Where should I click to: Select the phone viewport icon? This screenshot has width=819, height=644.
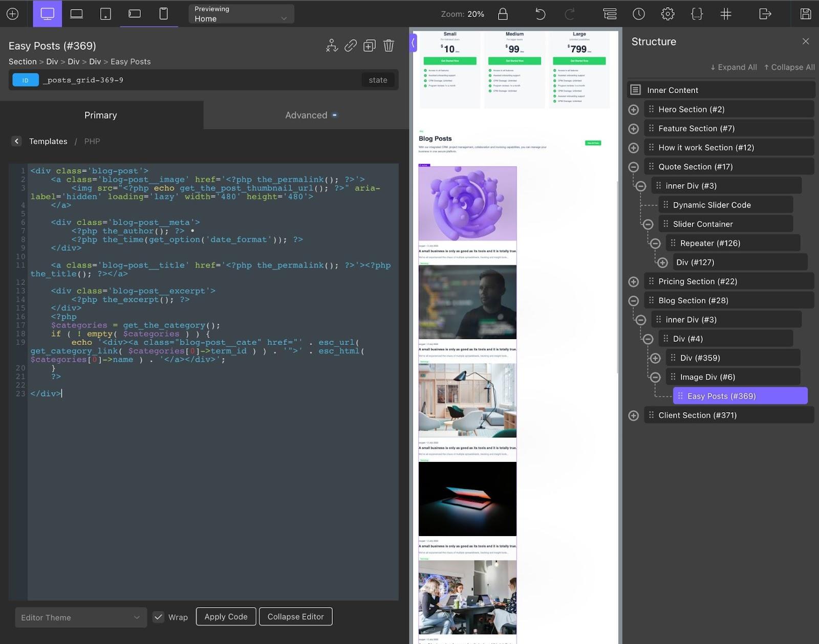(164, 14)
